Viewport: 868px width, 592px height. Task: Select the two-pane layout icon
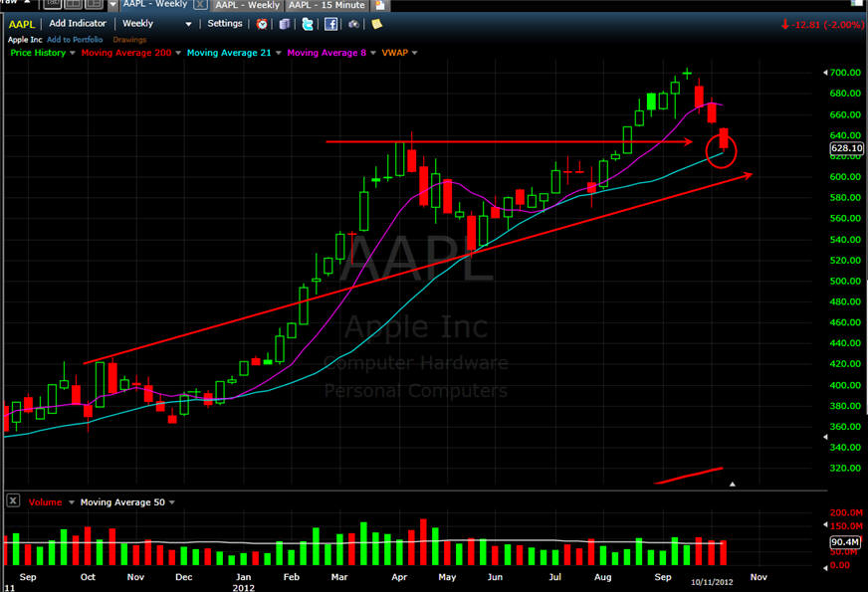click(x=73, y=4)
